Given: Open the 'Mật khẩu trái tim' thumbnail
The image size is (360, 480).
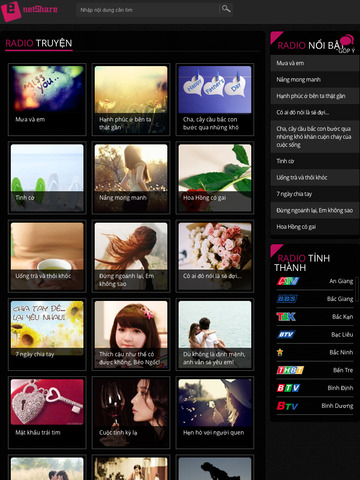Looking at the screenshot, I should click(x=47, y=413).
